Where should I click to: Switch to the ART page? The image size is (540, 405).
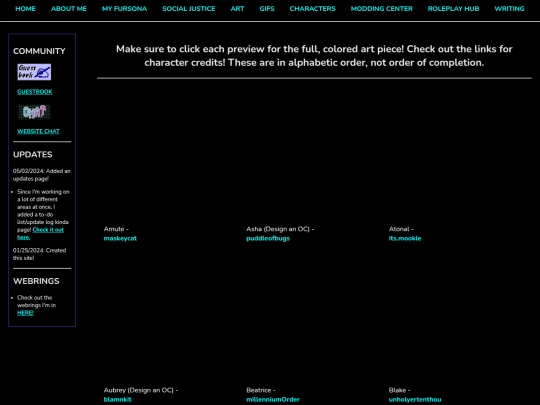coord(237,9)
